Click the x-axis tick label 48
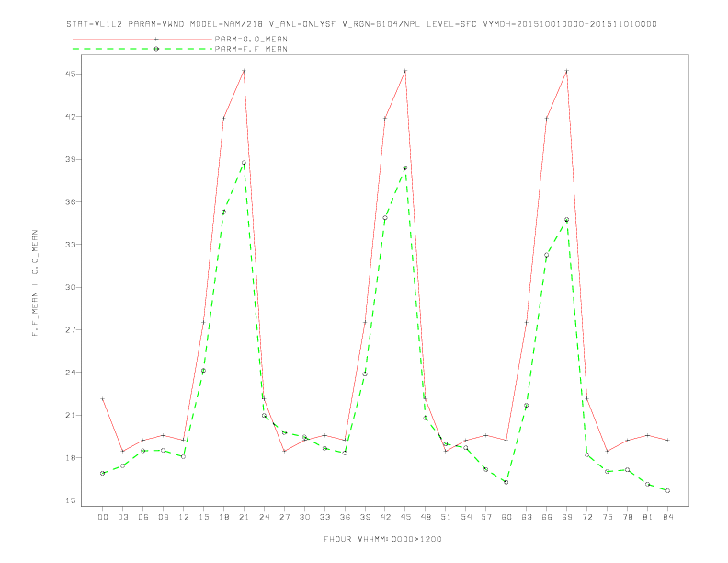This screenshot has height=563, width=728. coord(426,517)
